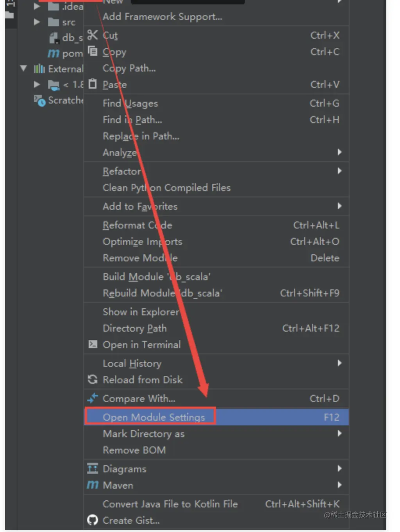
Task: Click the GitHub Create Gist icon
Action: (x=93, y=520)
